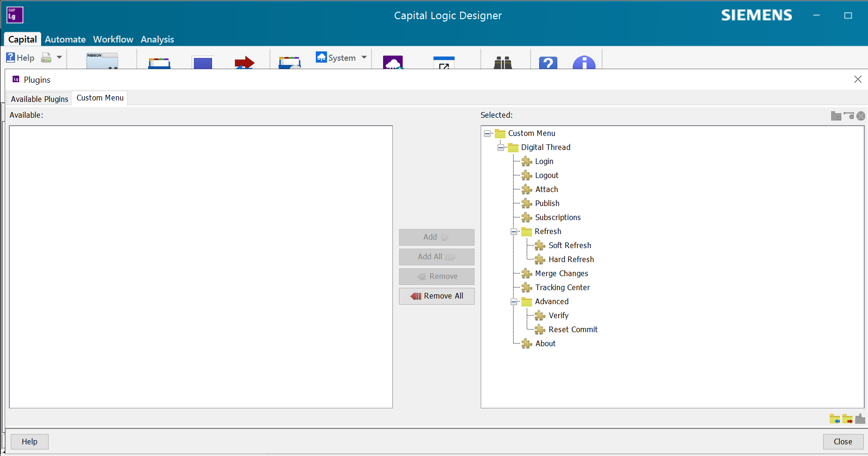Click the add folder icon above Selected tree
Viewport: 868px width, 456px height.
pyautogui.click(x=836, y=116)
